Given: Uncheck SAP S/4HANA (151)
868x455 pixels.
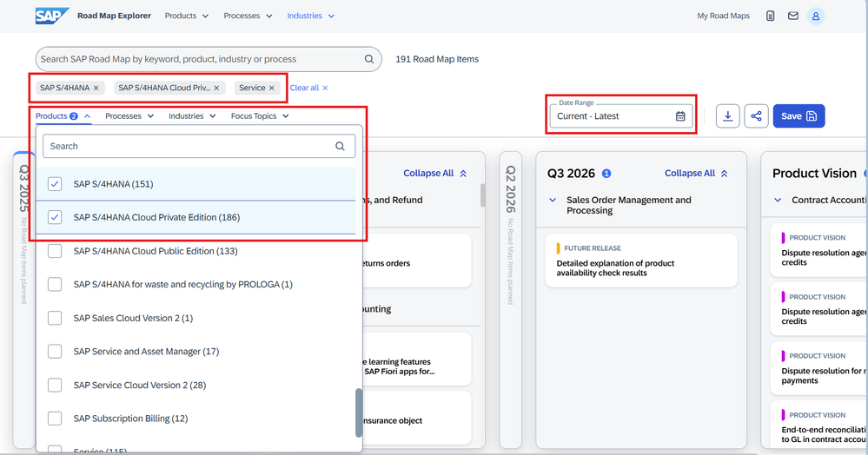Looking at the screenshot, I should (x=55, y=184).
